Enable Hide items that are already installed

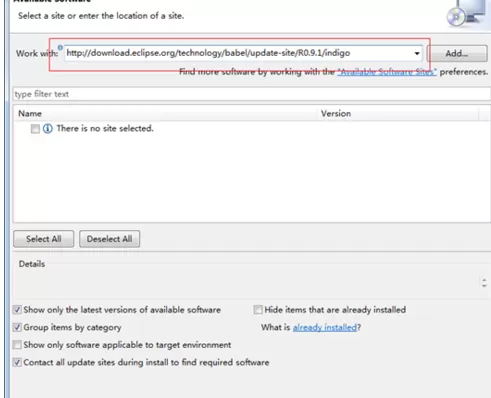click(x=258, y=310)
